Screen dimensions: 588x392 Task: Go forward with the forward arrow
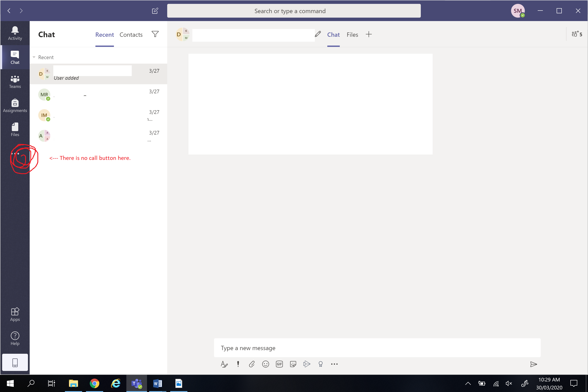point(21,11)
